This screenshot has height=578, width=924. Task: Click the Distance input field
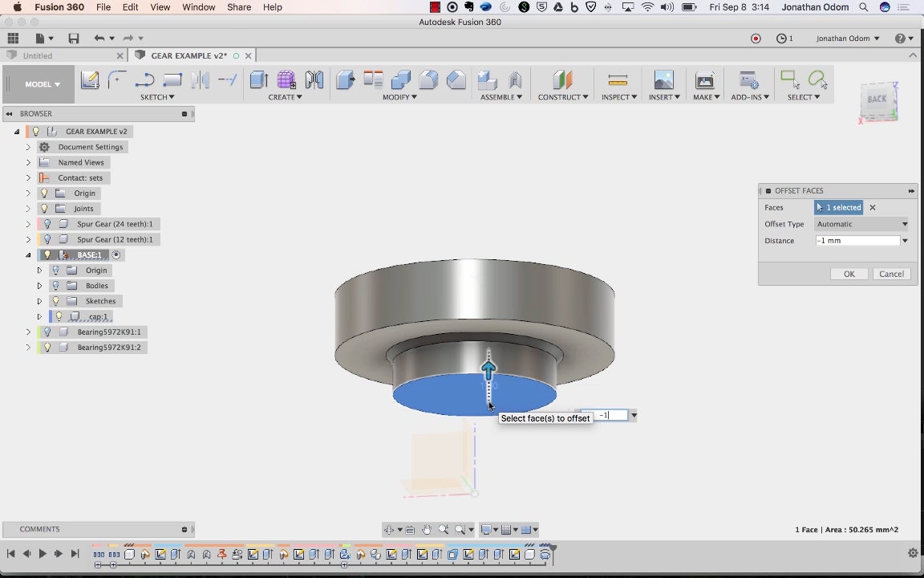[x=857, y=241]
